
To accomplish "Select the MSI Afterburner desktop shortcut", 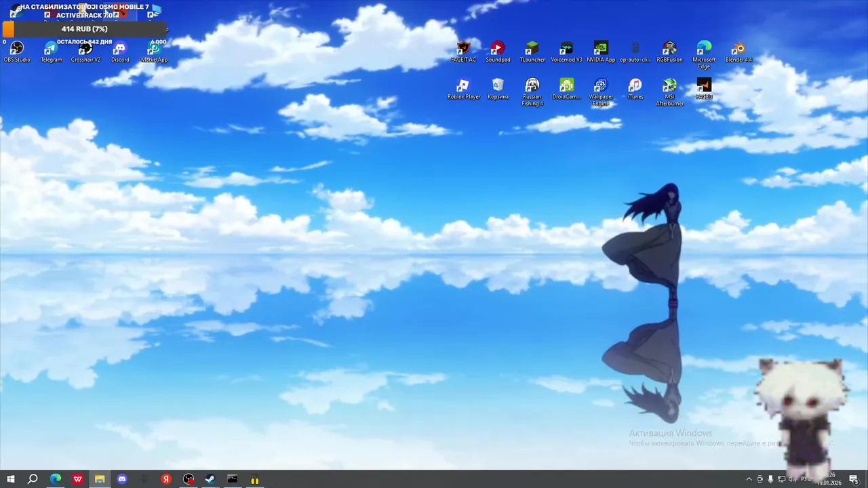I will click(x=669, y=92).
